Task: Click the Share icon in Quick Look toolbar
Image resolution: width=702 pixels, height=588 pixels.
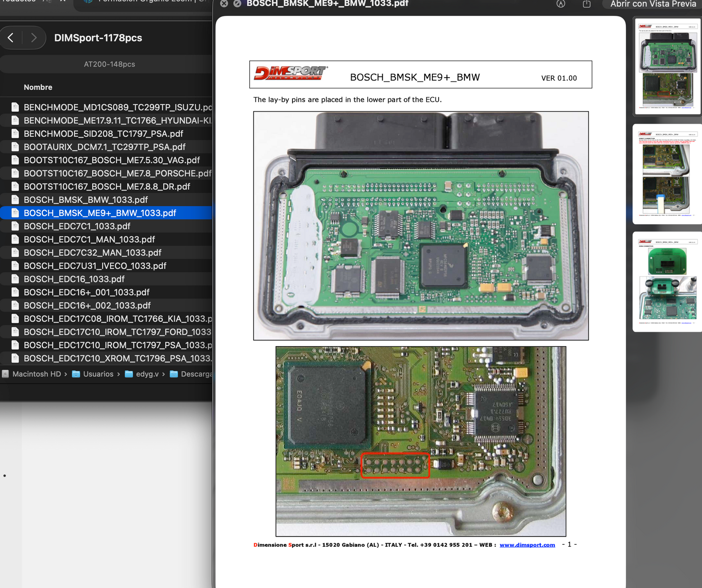Action: (586, 4)
